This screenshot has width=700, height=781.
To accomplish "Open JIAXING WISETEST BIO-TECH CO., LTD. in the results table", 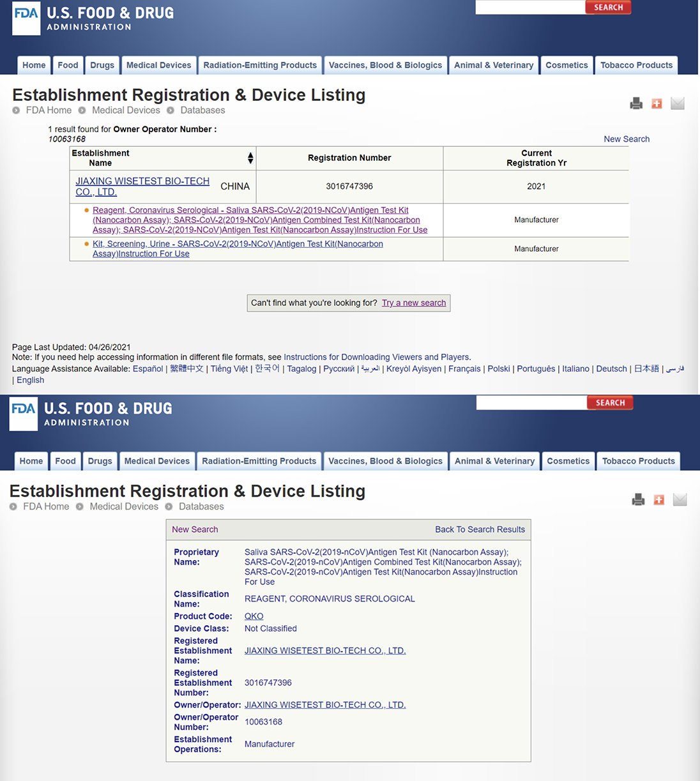I will (142, 186).
